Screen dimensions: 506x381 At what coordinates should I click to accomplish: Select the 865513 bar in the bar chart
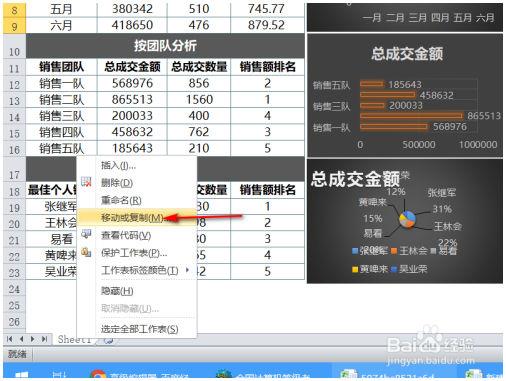[x=411, y=116]
